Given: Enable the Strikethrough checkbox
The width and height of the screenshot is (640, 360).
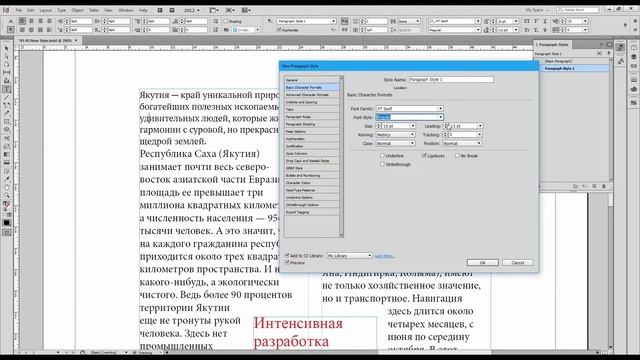Looking at the screenshot, I should tap(382, 164).
